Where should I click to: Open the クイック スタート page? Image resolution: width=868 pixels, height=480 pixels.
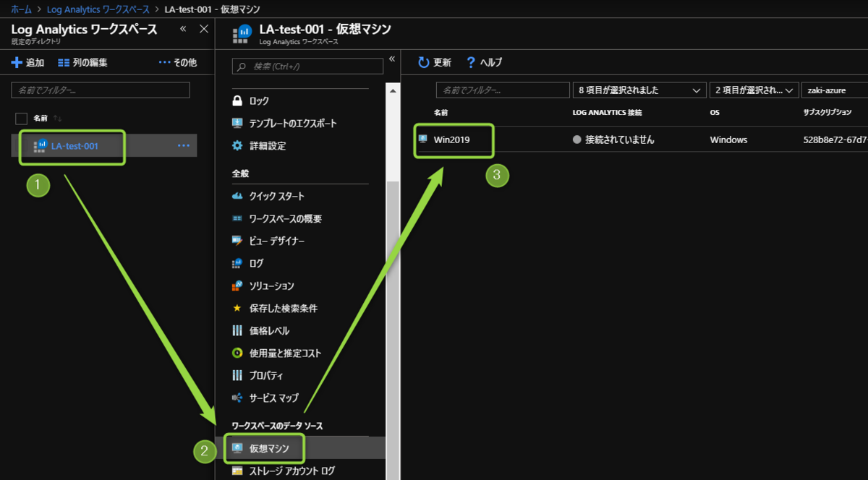tap(275, 196)
